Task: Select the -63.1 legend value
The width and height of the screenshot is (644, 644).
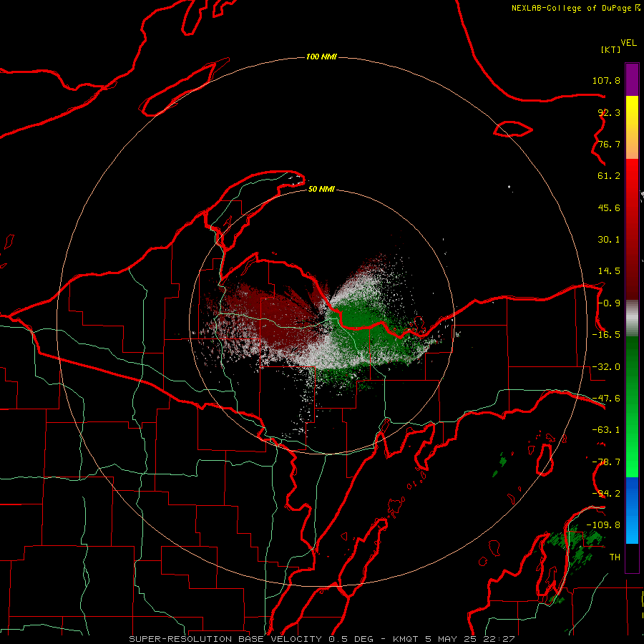Action: pyautogui.click(x=606, y=430)
